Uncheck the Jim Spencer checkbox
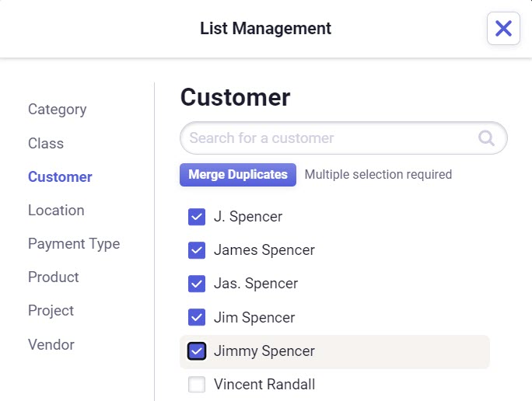The height and width of the screenshot is (401, 532). coord(197,317)
